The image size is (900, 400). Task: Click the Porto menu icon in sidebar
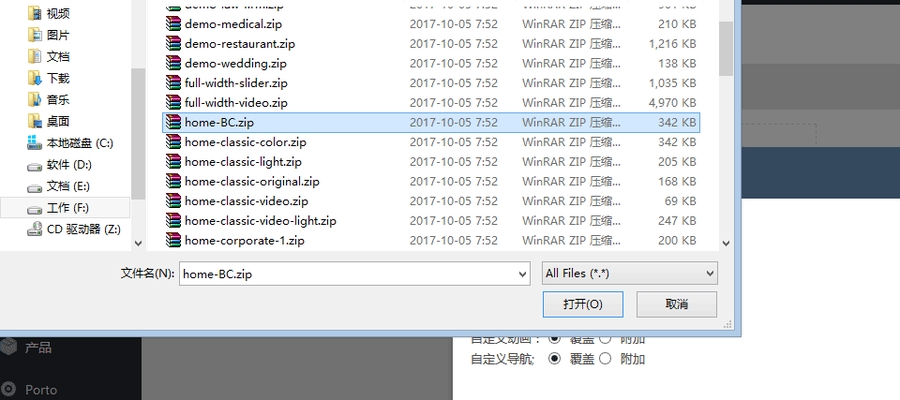pyautogui.click(x=8, y=390)
